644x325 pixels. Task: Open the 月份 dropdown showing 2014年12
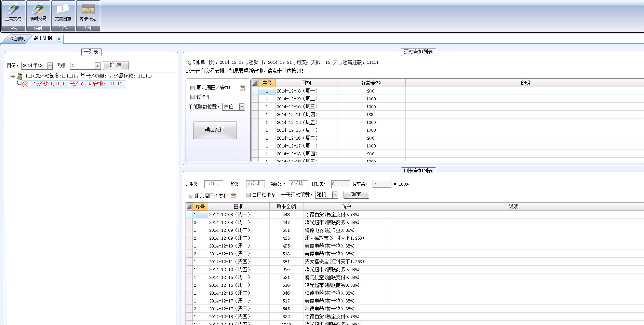point(50,66)
